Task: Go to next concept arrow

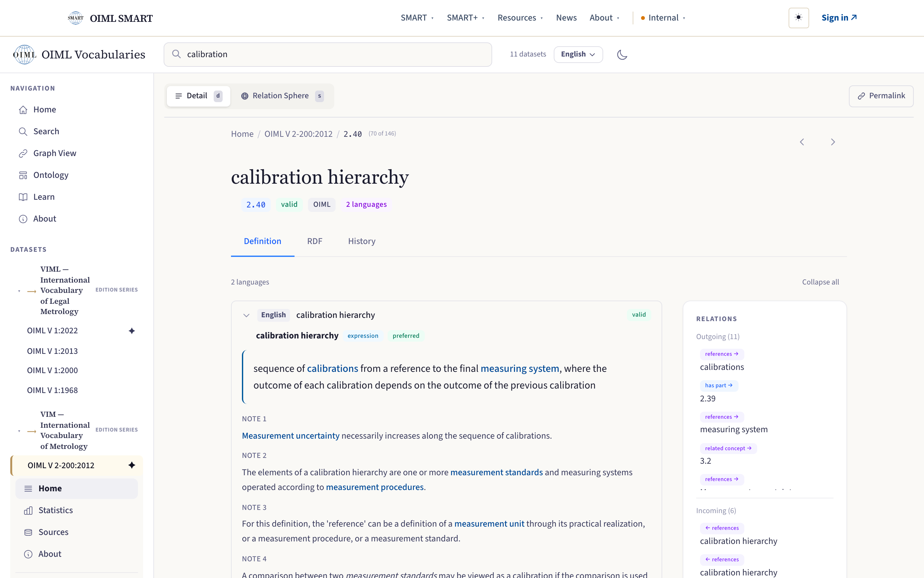Action: [833, 142]
